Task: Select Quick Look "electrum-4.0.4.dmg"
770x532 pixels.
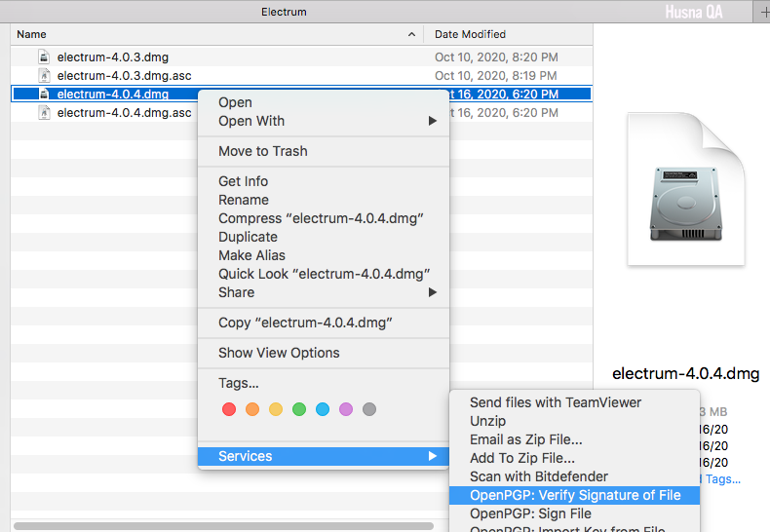Action: [325, 274]
